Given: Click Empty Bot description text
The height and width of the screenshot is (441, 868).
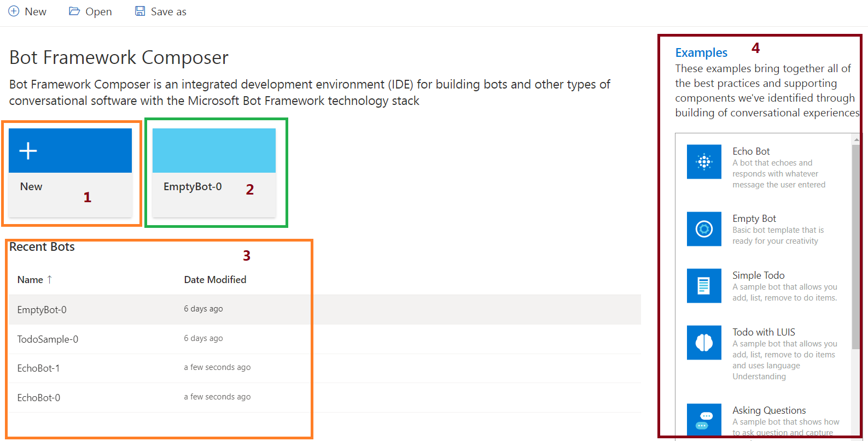Looking at the screenshot, I should [x=778, y=236].
